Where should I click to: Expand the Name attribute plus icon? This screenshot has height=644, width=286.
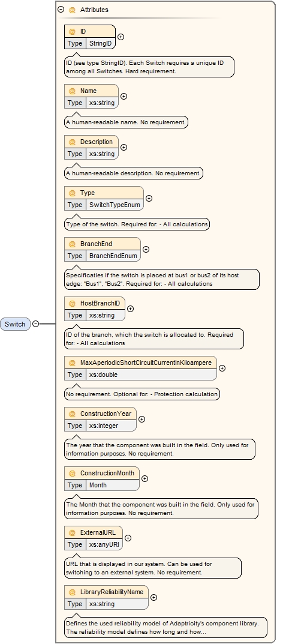pyautogui.click(x=124, y=97)
